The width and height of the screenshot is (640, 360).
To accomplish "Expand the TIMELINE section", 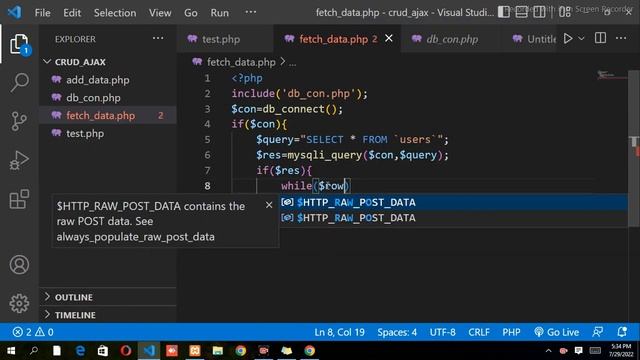I will (x=108, y=315).
